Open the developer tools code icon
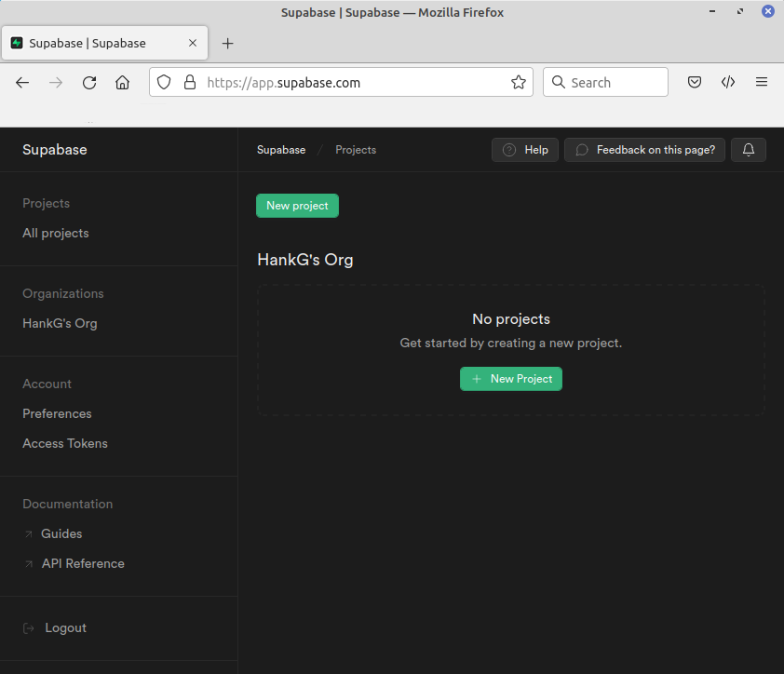This screenshot has width=784, height=674. click(x=728, y=82)
